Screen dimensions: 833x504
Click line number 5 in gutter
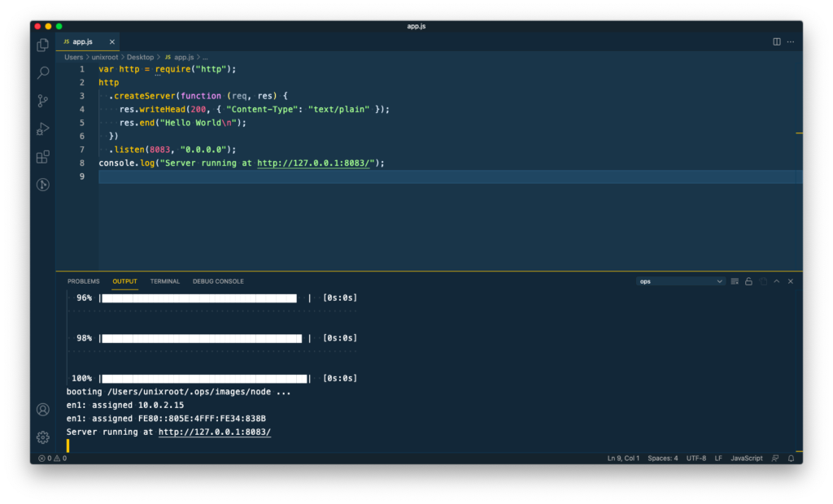tap(82, 123)
